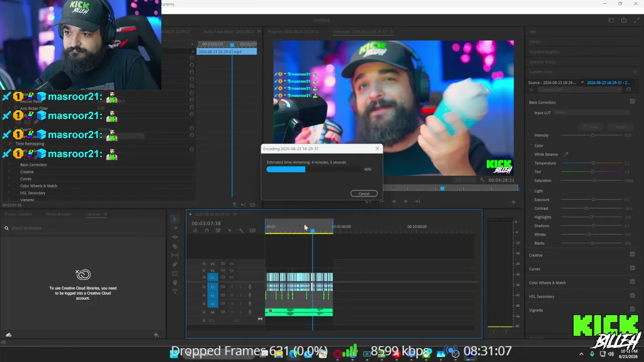
Task: Toggle Snap magnet icon in timeline
Action: (206, 230)
